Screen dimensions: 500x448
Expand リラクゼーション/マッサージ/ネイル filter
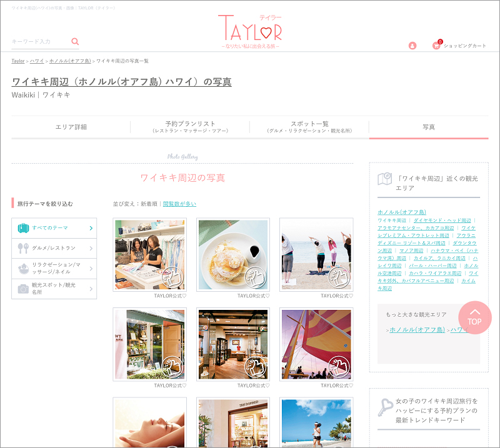point(54,269)
